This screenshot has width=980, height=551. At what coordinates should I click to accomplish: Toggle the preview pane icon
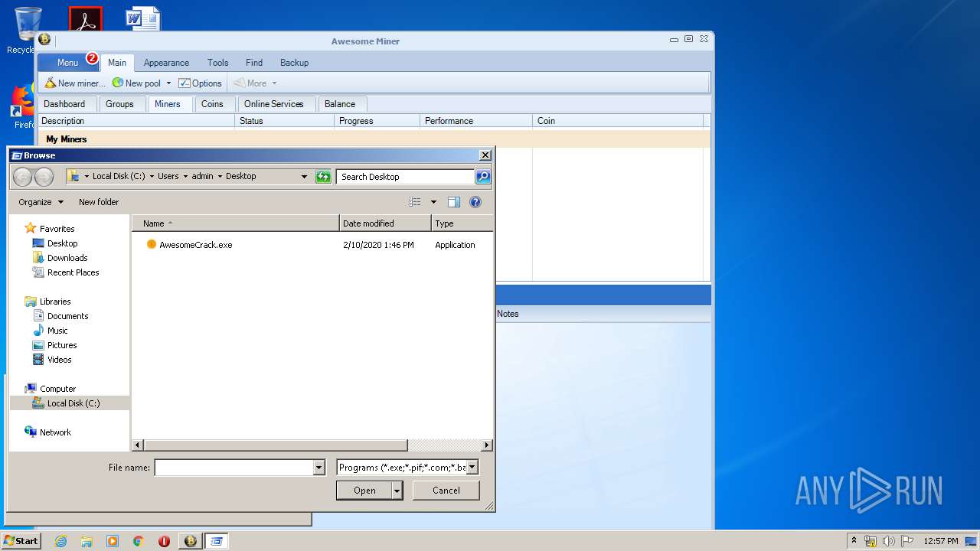click(454, 202)
